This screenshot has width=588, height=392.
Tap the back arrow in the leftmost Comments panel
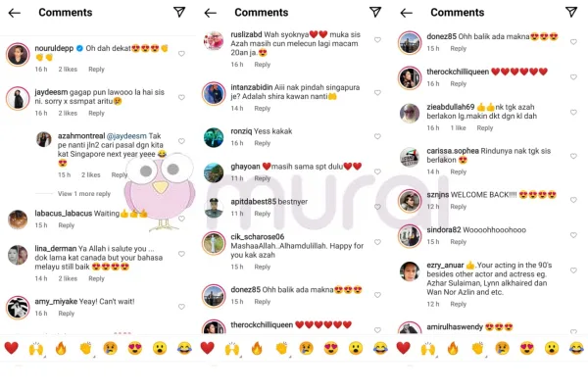tap(15, 13)
